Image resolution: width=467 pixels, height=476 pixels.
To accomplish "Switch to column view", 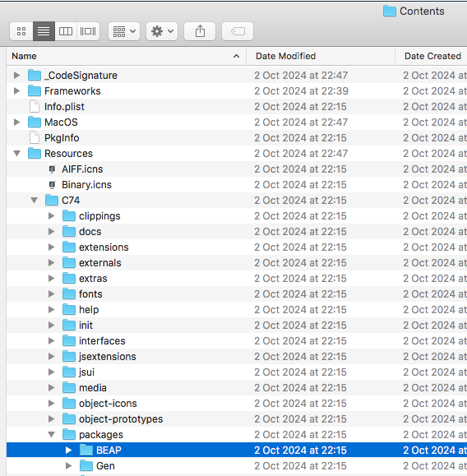I will coord(66,31).
